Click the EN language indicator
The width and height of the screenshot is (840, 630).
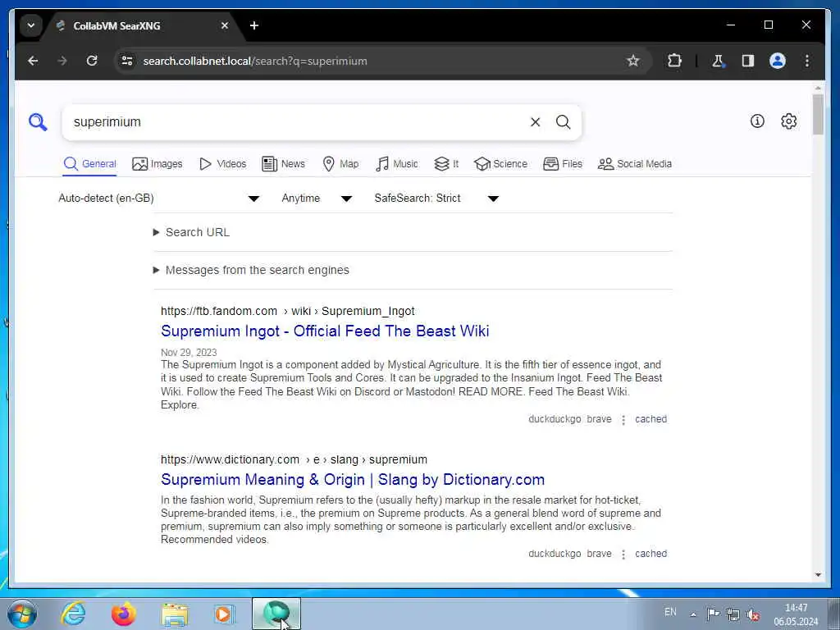(670, 612)
